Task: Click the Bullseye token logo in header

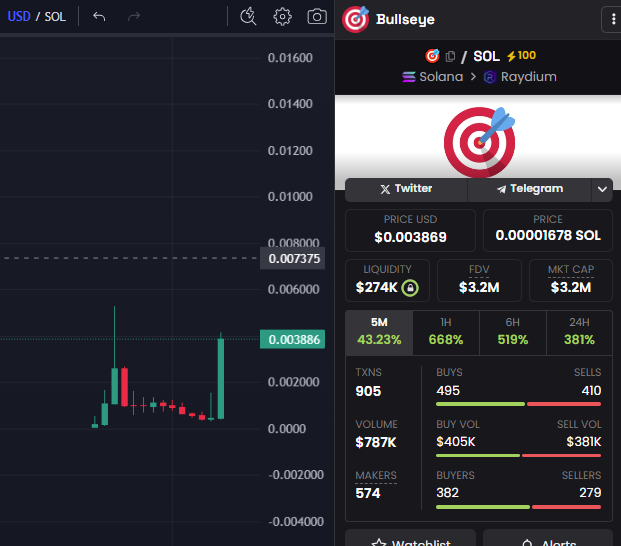Action: point(355,19)
